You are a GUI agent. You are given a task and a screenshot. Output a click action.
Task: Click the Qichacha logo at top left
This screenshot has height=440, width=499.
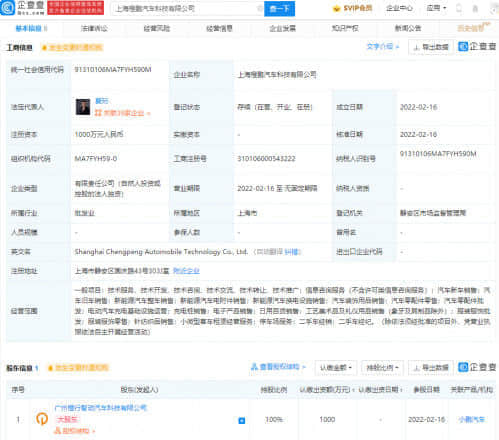pos(23,8)
